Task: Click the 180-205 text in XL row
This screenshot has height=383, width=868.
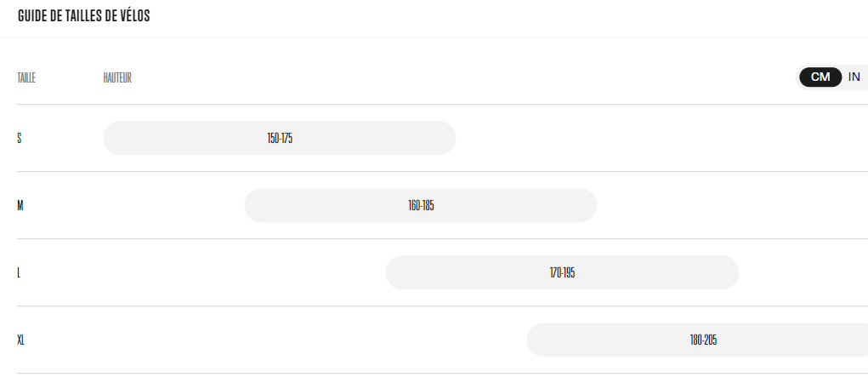Action: tap(703, 340)
